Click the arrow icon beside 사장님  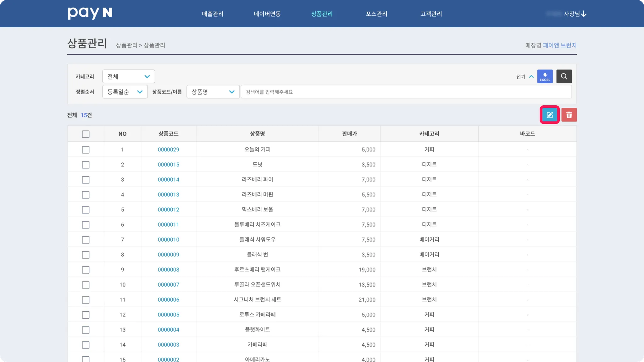coord(584,14)
